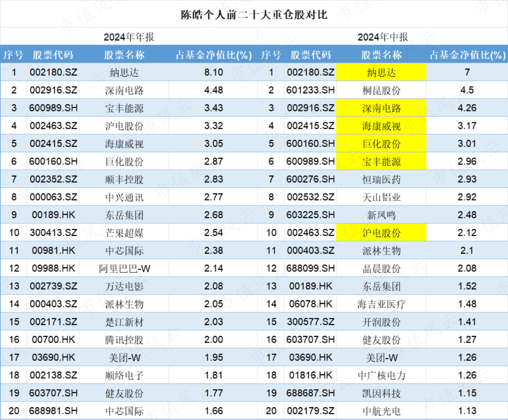Image resolution: width=508 pixels, height=420 pixels.
Task: Select stock code 00981.HK
Action: tap(53, 250)
